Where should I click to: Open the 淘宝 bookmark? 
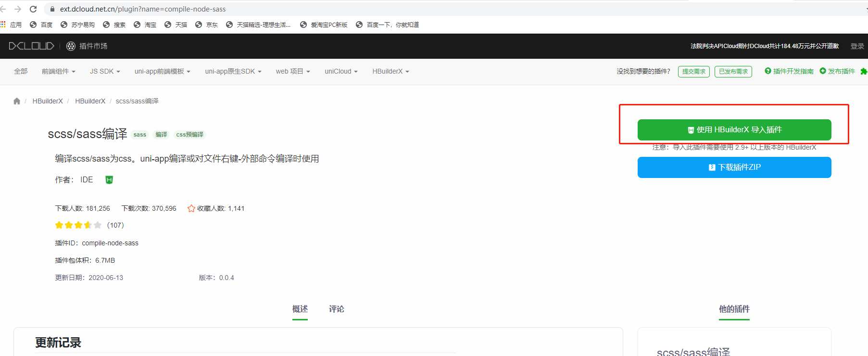[145, 25]
